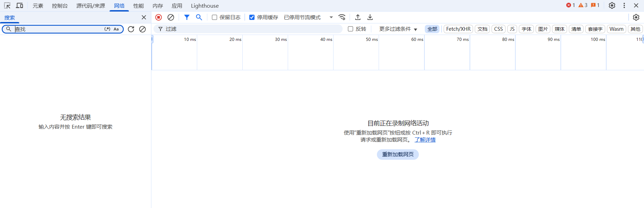Open the 已停用节流模式 throttling dropdown

(x=308, y=17)
